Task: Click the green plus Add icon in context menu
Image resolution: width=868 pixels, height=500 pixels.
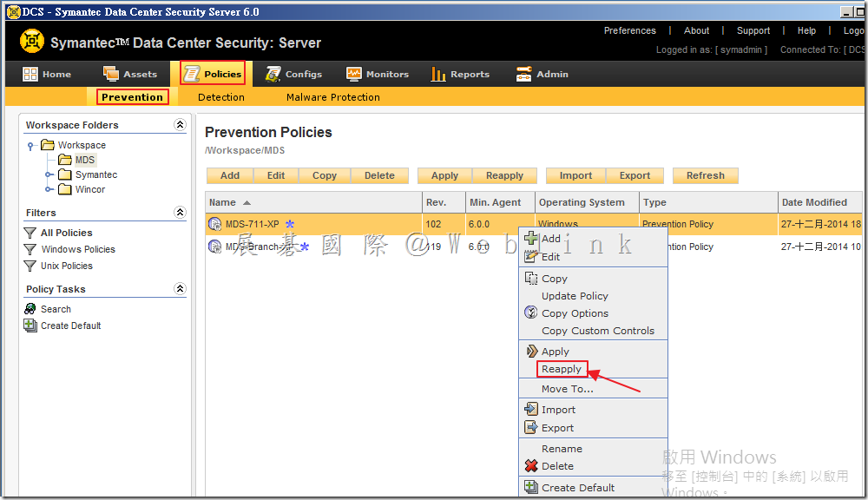Action: coord(531,238)
